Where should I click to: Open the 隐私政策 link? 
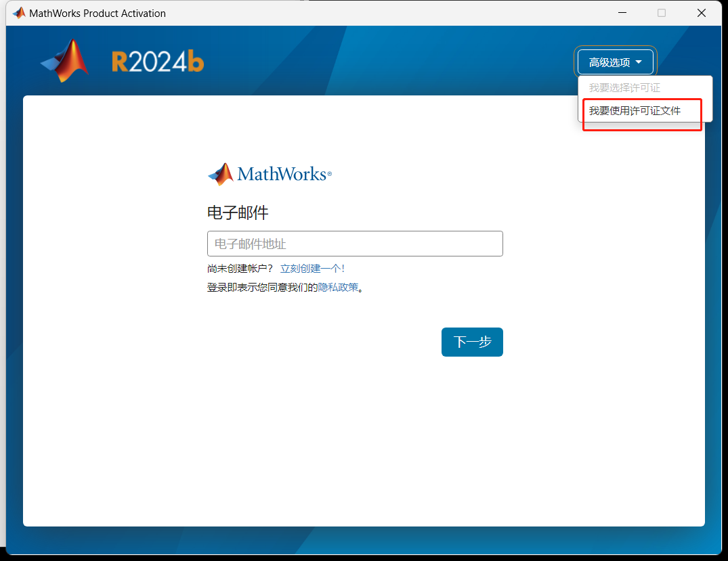(x=338, y=288)
